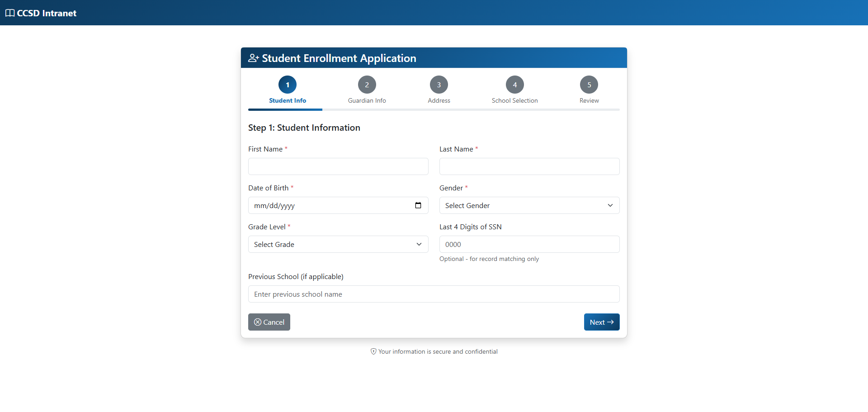The height and width of the screenshot is (412, 868).
Task: Click the step 4 circle icon
Action: pos(515,85)
